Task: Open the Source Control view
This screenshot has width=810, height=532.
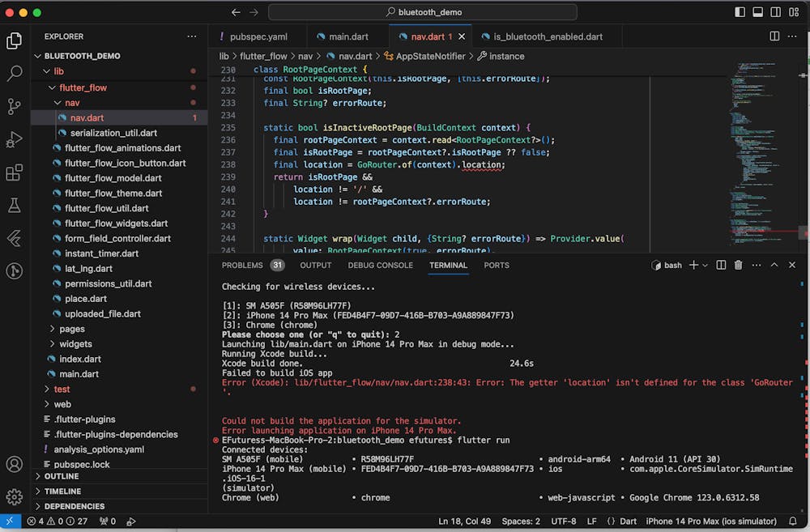Action: [x=14, y=106]
